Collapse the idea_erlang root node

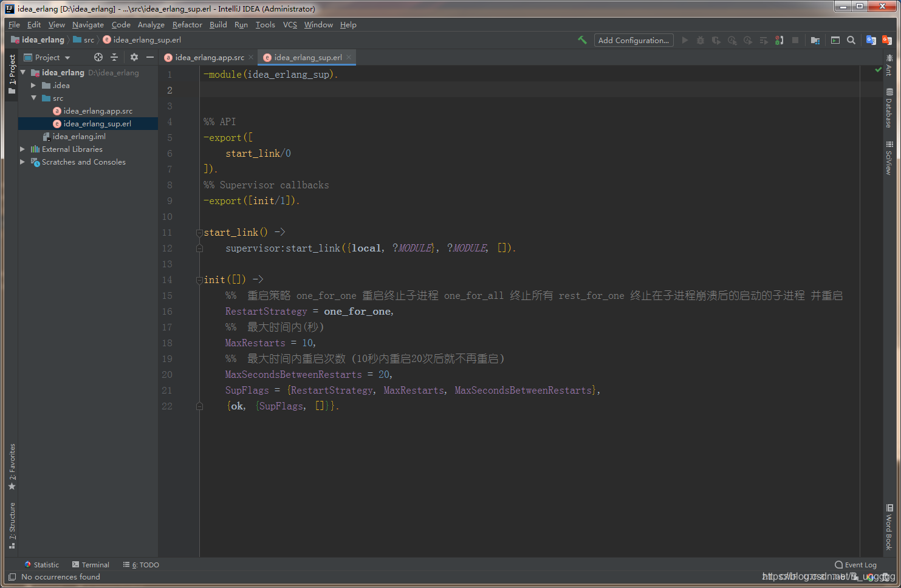tap(23, 72)
